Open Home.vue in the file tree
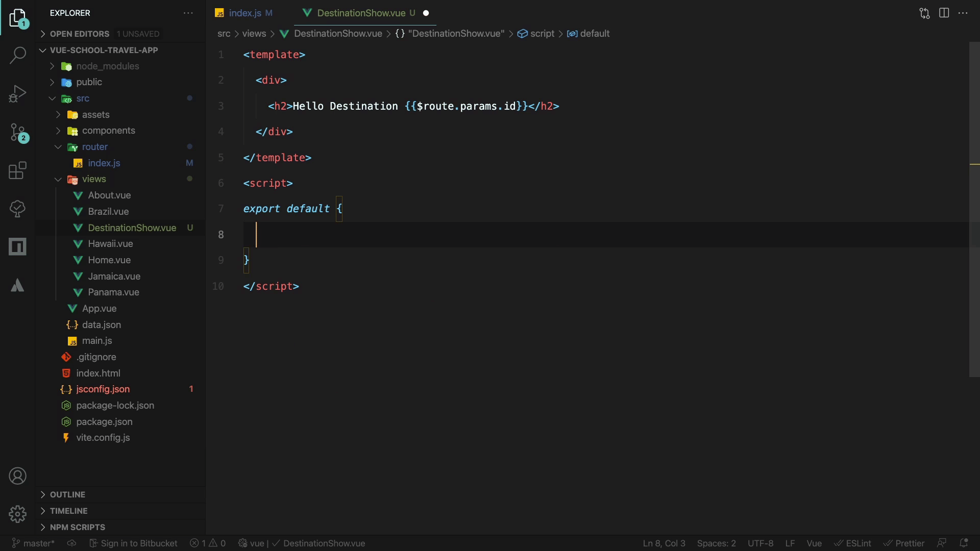Image resolution: width=980 pixels, height=551 pixels. point(109,260)
